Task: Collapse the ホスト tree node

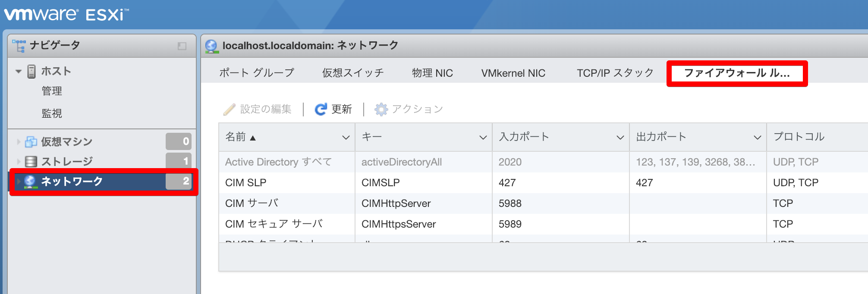Action: point(18,71)
